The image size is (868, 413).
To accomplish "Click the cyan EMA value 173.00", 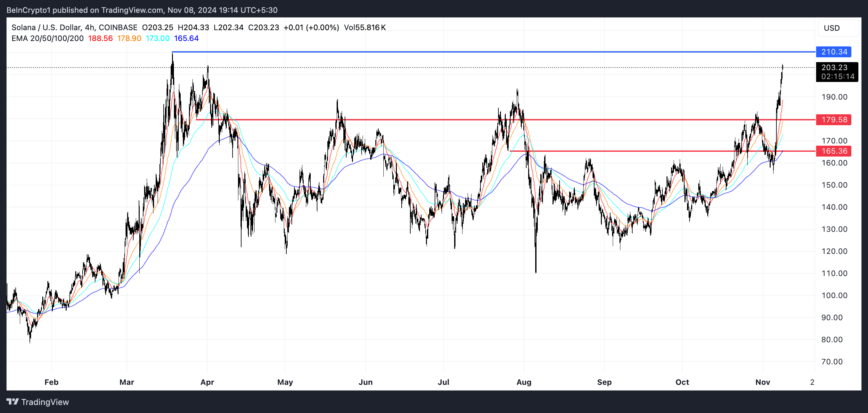I will coord(157,38).
